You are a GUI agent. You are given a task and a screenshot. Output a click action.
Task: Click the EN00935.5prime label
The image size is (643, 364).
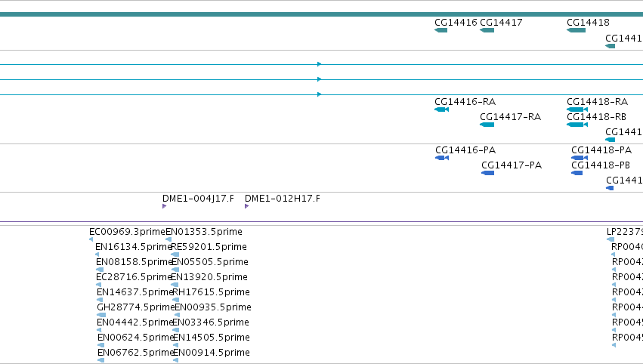point(213,307)
